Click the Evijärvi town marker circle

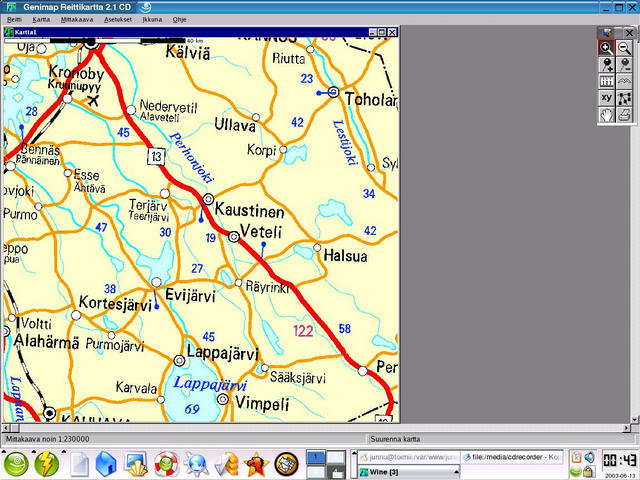[156, 282]
